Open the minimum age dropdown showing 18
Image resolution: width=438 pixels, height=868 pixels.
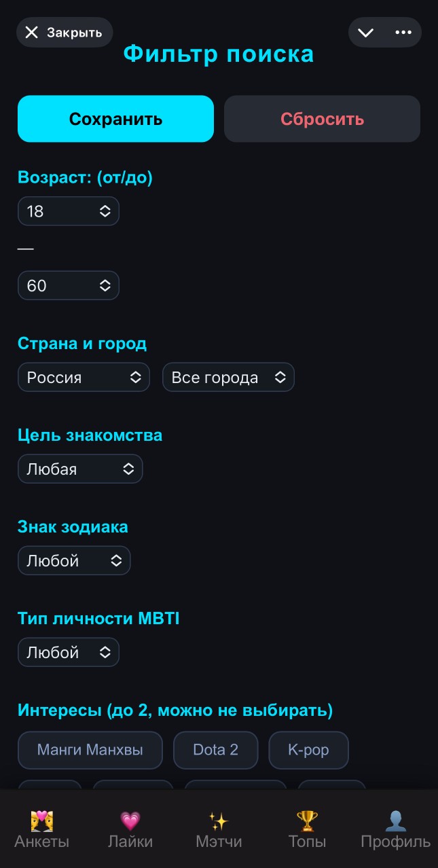click(68, 211)
